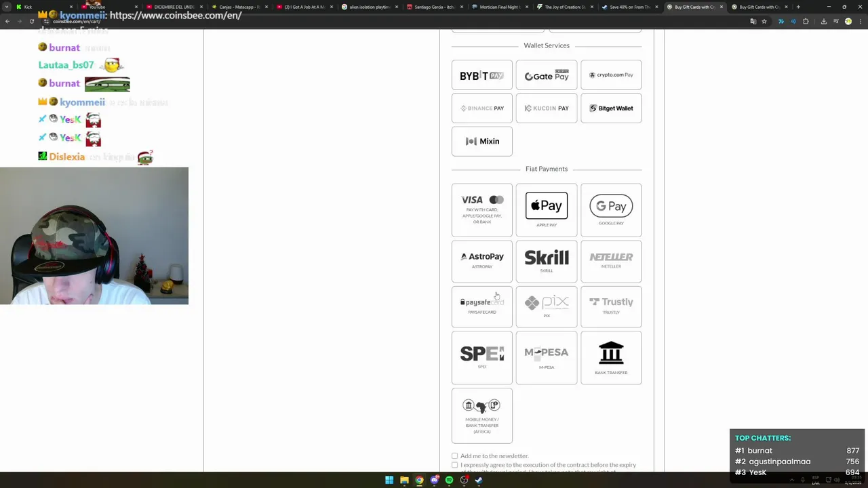Open the Windows Start menu
The width and height of the screenshot is (868, 488).
(389, 480)
